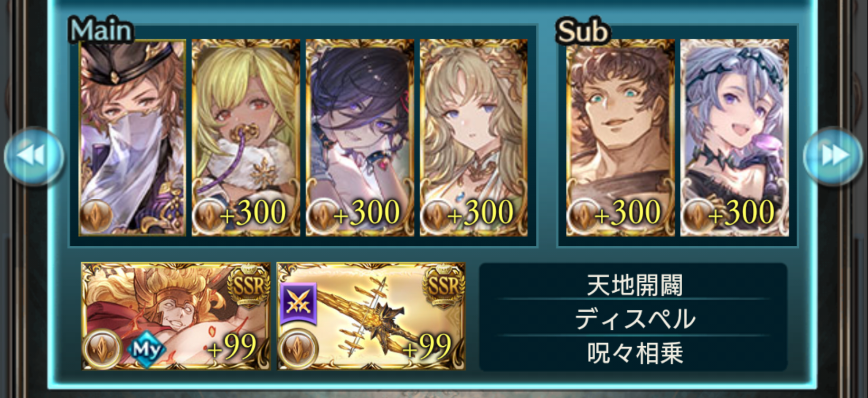Select the 天地開闢 skill entry
Screen dimensions: 868x398
[634, 285]
